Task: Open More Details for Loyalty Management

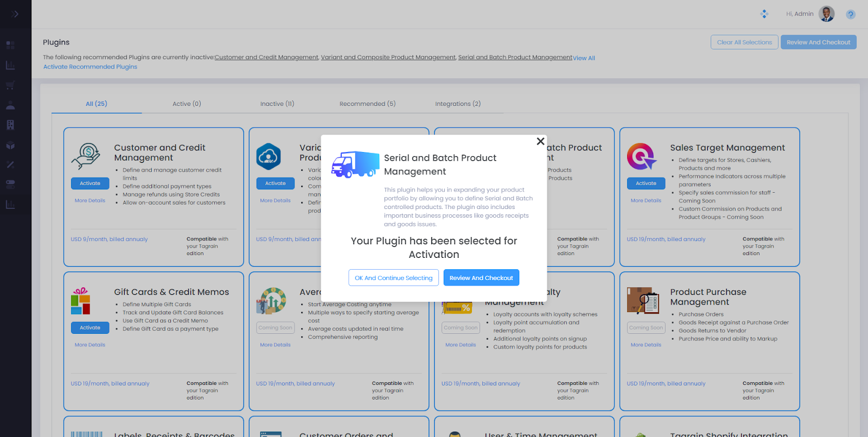Action: point(461,345)
